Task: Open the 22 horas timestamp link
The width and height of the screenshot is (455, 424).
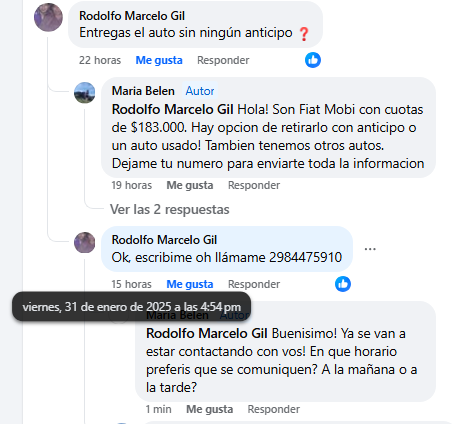Action: point(100,60)
